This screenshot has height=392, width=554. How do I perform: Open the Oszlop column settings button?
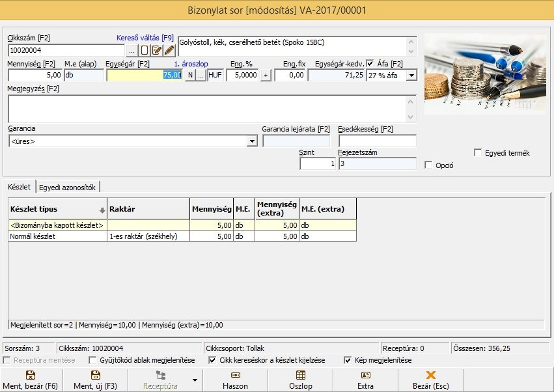[300, 380]
